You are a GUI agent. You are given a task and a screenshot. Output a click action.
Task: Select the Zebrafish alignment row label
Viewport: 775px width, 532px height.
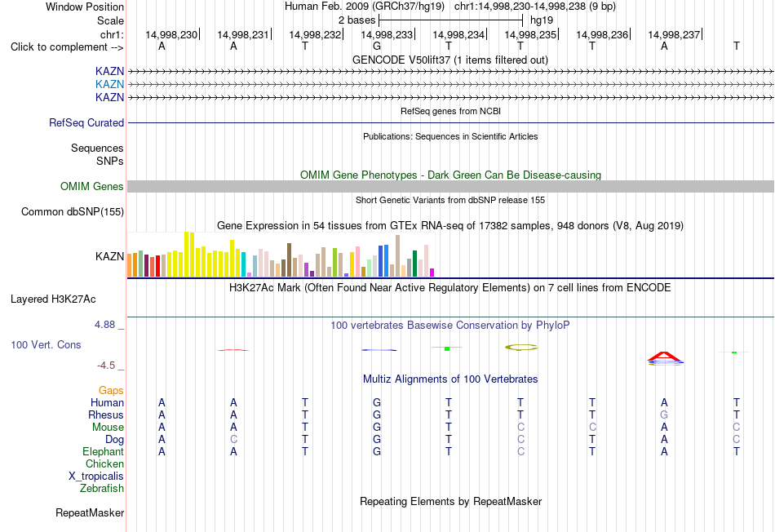(102, 488)
